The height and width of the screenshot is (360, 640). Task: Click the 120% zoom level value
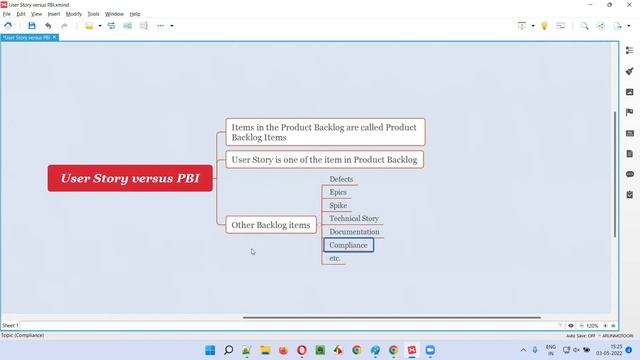[592, 326]
